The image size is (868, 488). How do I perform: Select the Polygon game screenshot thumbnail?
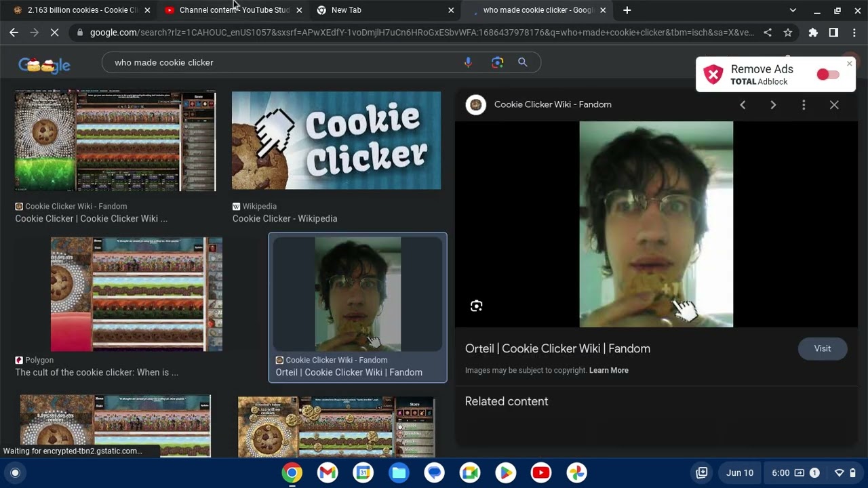[x=136, y=294]
